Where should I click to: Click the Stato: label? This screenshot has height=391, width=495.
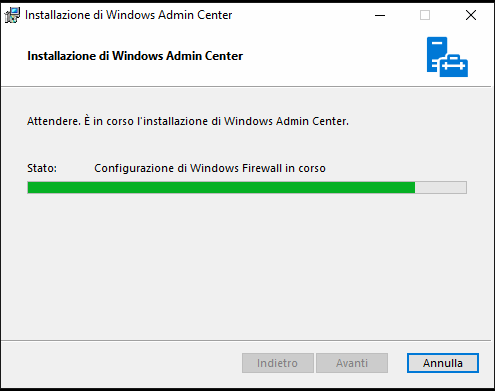(42, 168)
